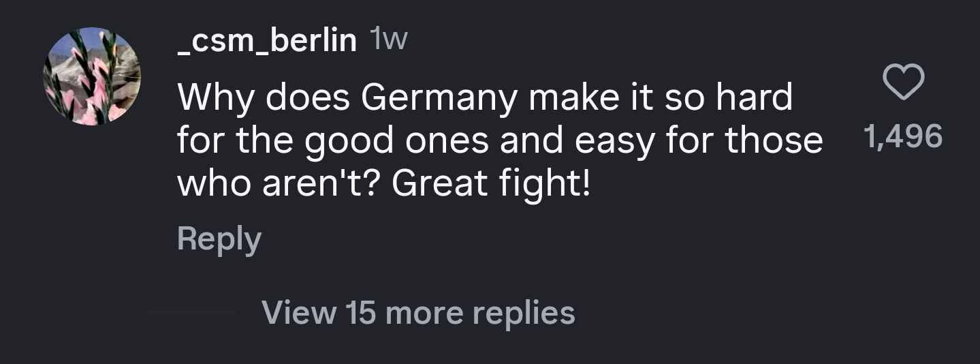
Task: Click the 1,496 likes count
Action: coord(902,136)
